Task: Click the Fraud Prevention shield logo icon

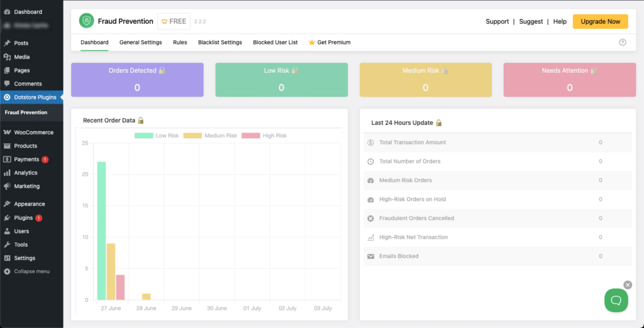Action: pos(86,21)
